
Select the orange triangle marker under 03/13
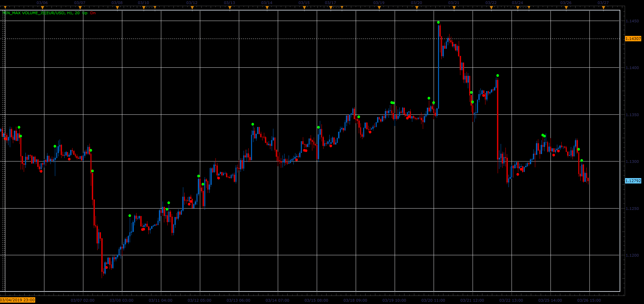[x=230, y=7]
